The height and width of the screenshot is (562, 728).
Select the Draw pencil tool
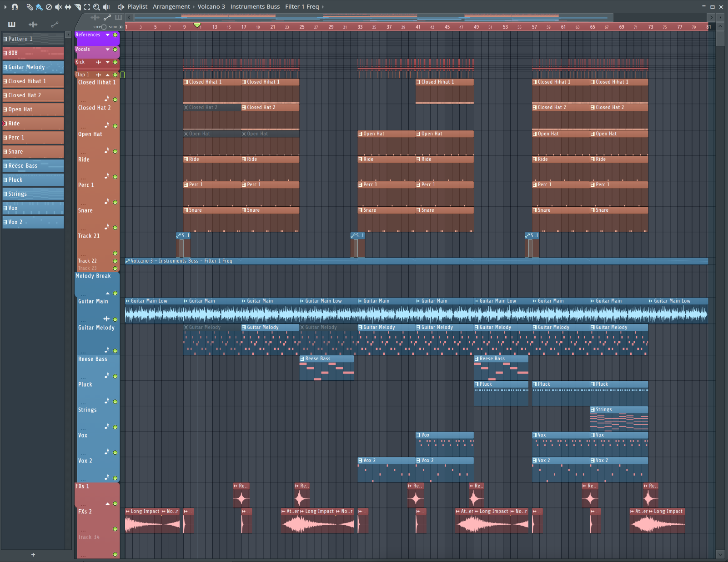pyautogui.click(x=30, y=7)
